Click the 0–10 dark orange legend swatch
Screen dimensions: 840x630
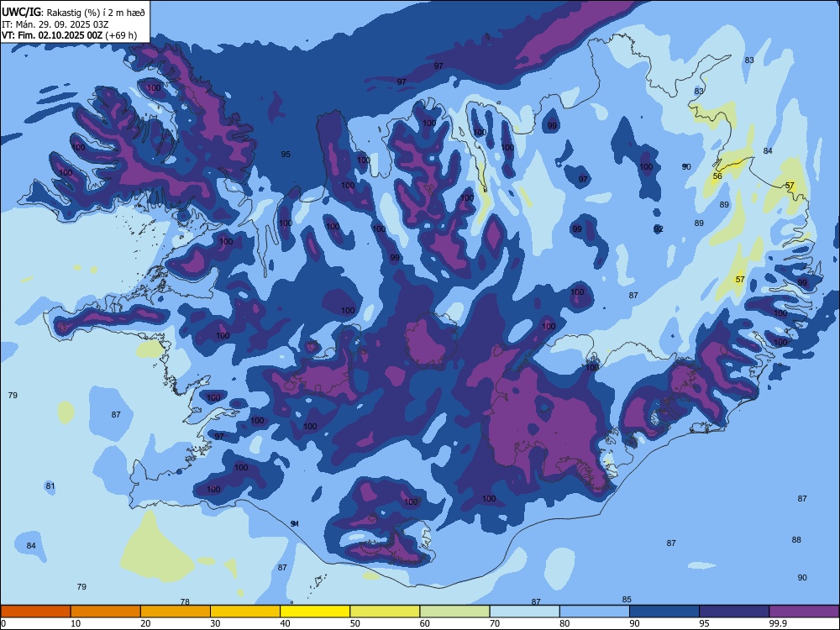tap(35, 612)
